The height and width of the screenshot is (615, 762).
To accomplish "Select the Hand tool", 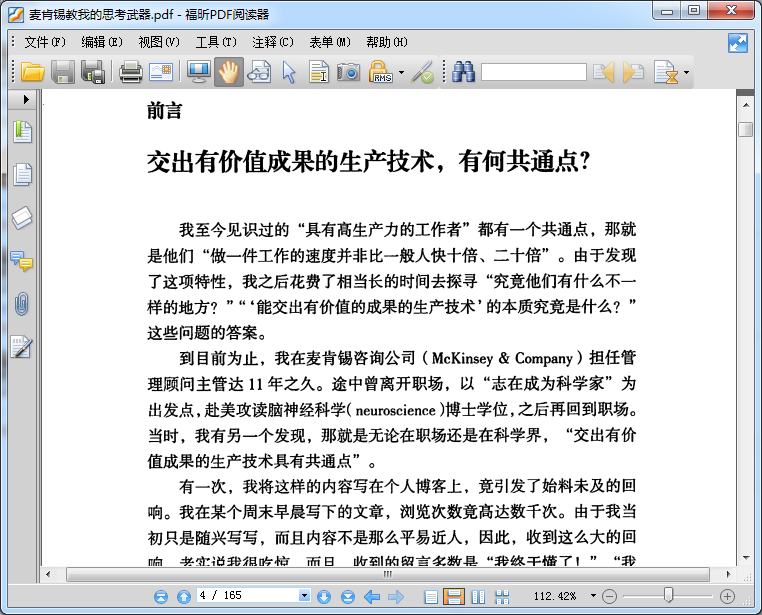I will (x=228, y=72).
